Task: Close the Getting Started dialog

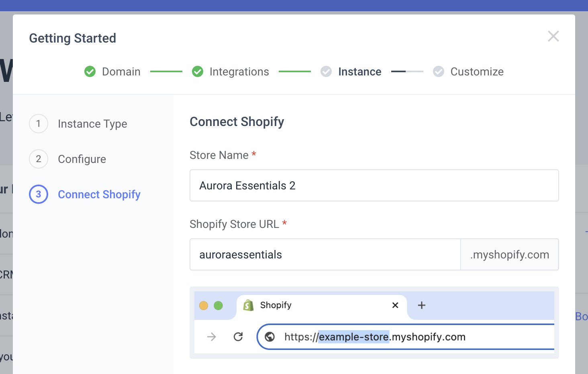Action: pos(553,36)
